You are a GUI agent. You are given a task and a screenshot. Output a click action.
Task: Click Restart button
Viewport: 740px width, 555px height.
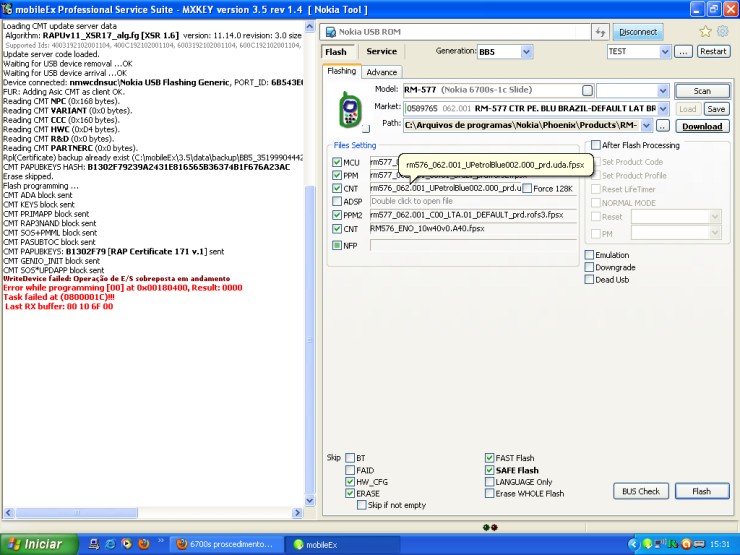point(713,51)
